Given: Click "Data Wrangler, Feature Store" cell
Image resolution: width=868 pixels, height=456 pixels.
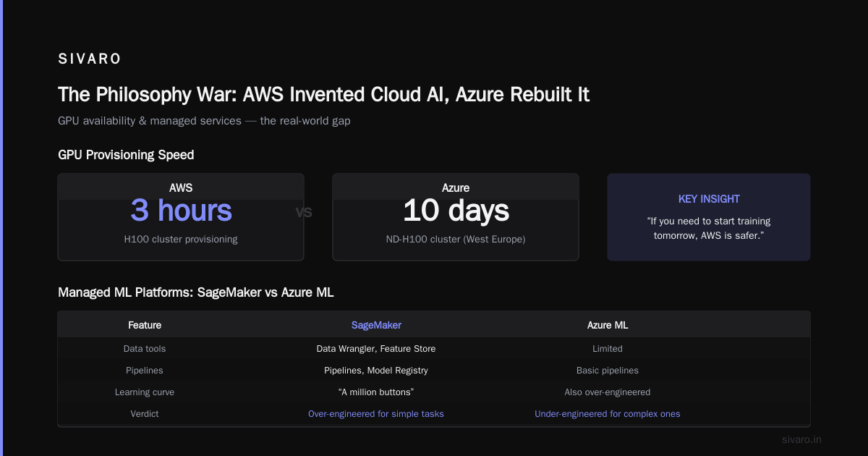Looking at the screenshot, I should 376,349.
